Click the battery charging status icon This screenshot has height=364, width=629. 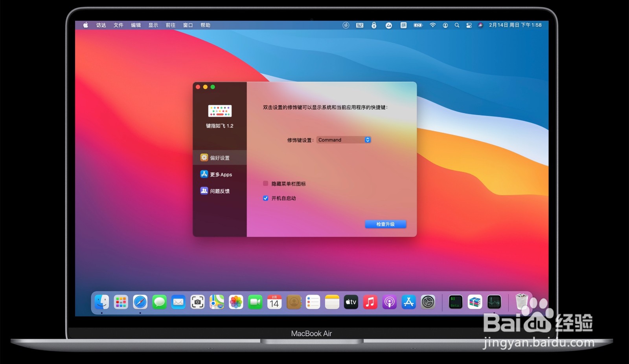pos(418,25)
